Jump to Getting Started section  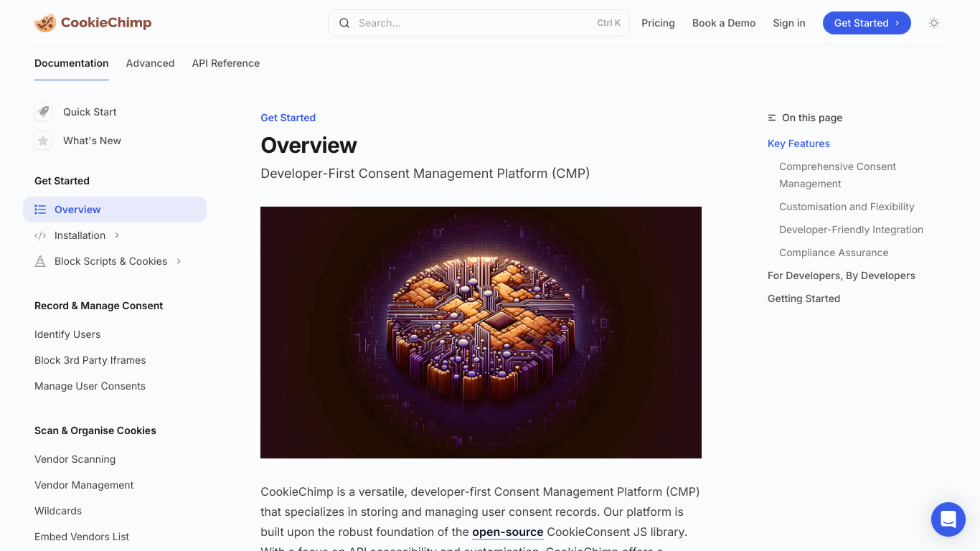pyautogui.click(x=804, y=298)
